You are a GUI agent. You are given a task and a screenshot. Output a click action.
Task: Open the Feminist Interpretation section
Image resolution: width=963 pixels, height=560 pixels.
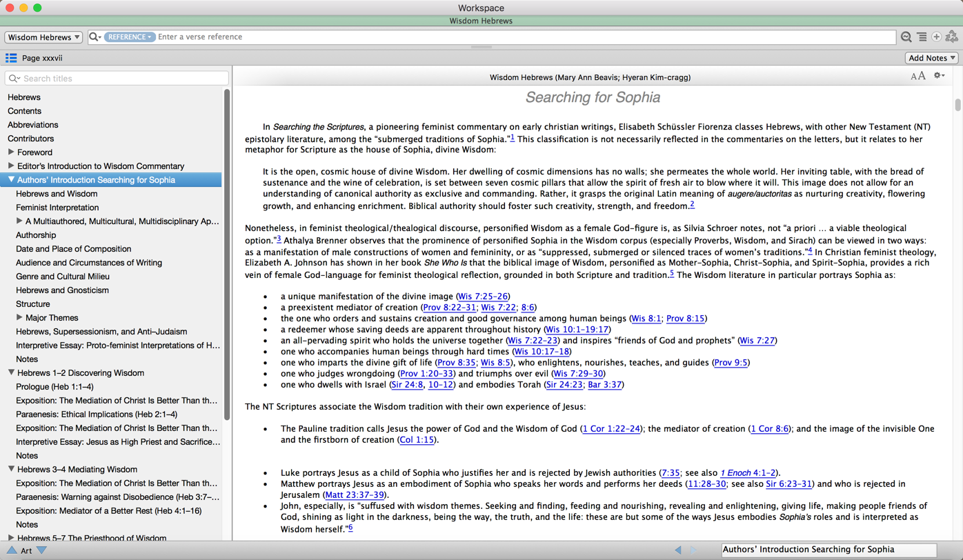click(57, 208)
